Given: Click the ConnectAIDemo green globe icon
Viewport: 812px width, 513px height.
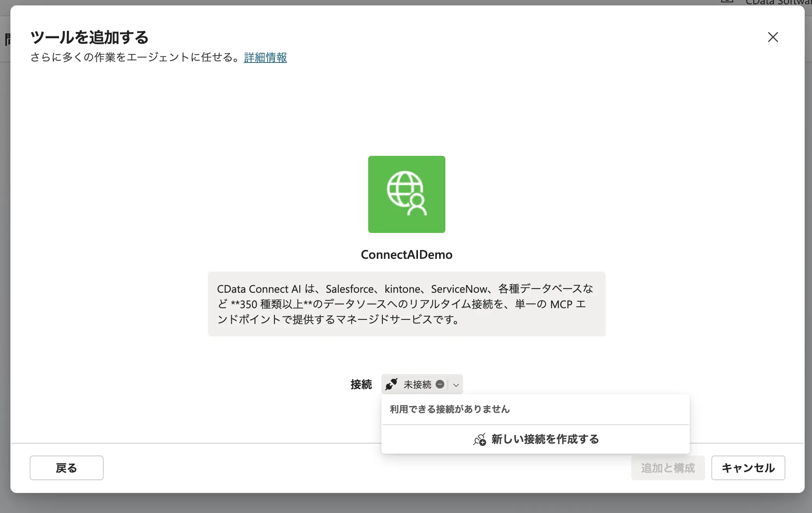Looking at the screenshot, I should [406, 194].
